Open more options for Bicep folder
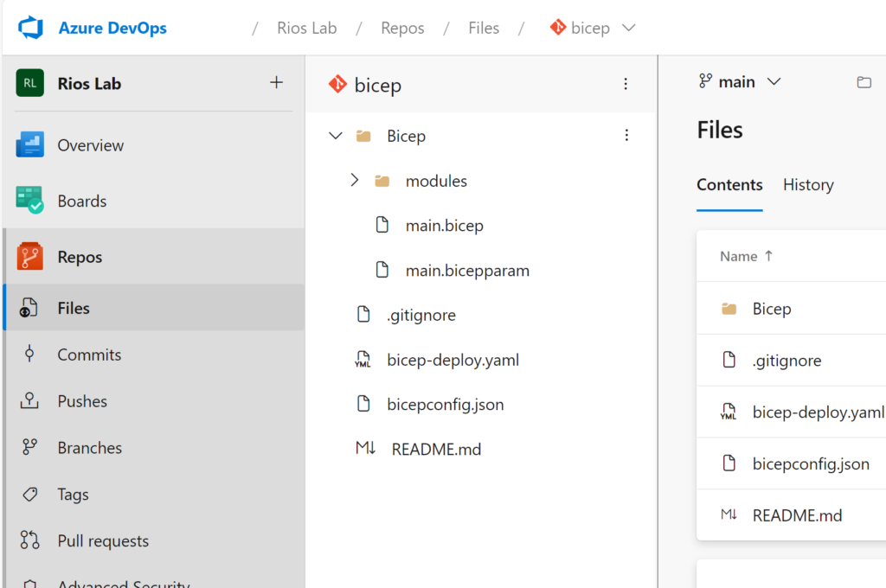Viewport: 886px width, 588px height. 626,135
